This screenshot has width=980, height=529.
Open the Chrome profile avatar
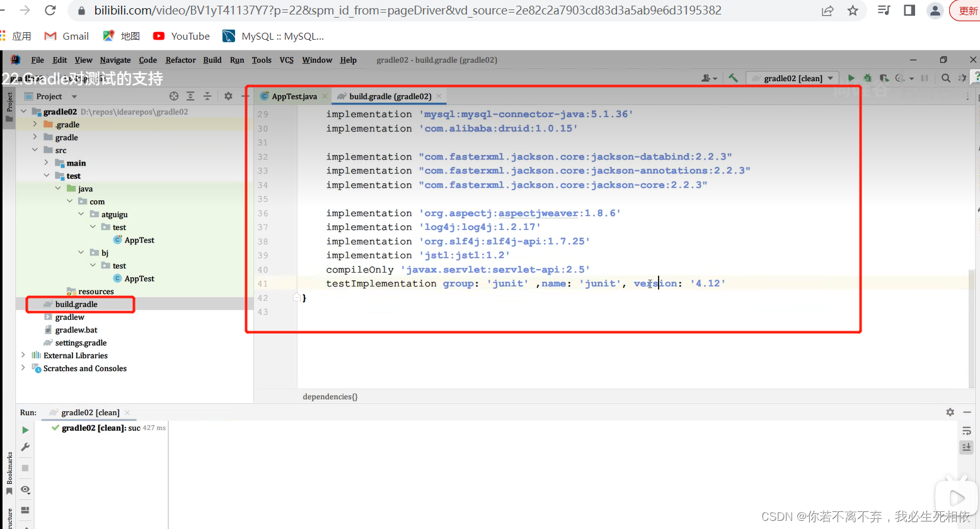click(x=935, y=10)
